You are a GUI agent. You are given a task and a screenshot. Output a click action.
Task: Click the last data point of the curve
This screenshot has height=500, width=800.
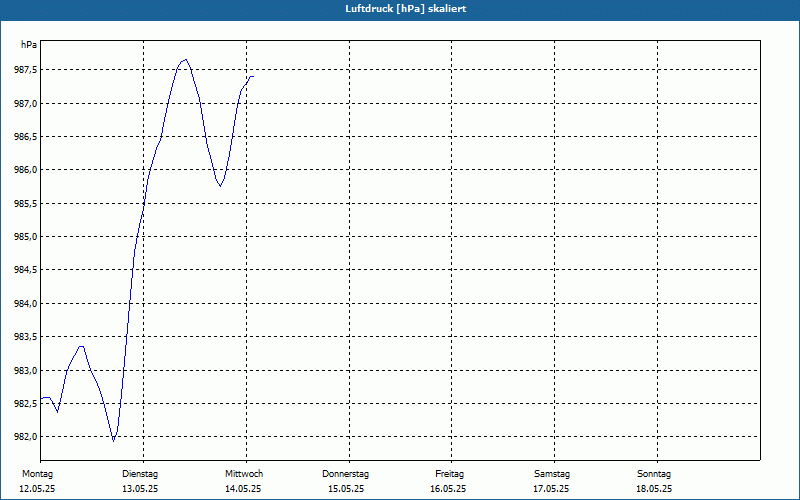pos(253,77)
